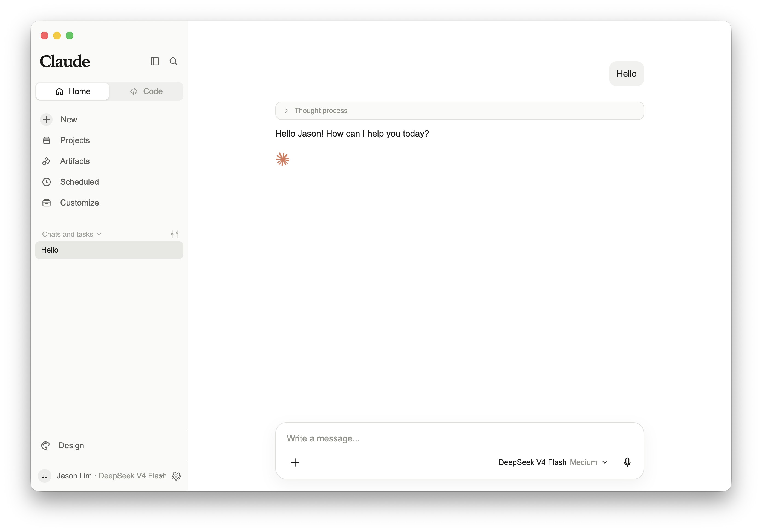Viewport: 762px width, 532px height.
Task: Click the microphone voice input icon
Action: 627,462
